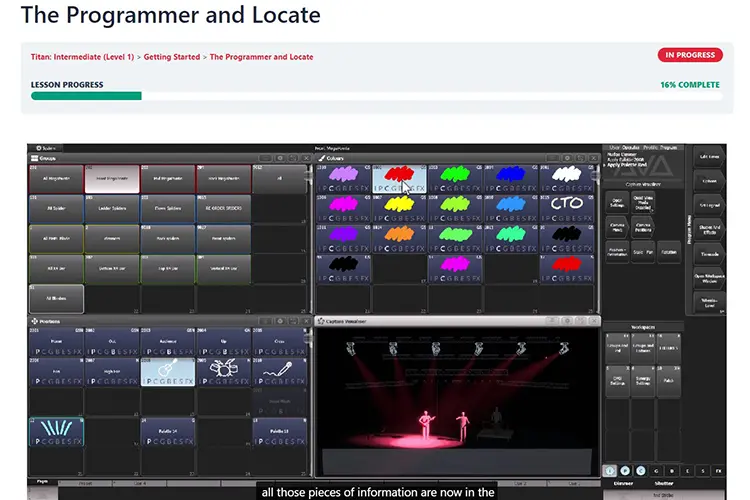750x500 pixels.
Task: Click the Edit Times menu button
Action: point(709,157)
